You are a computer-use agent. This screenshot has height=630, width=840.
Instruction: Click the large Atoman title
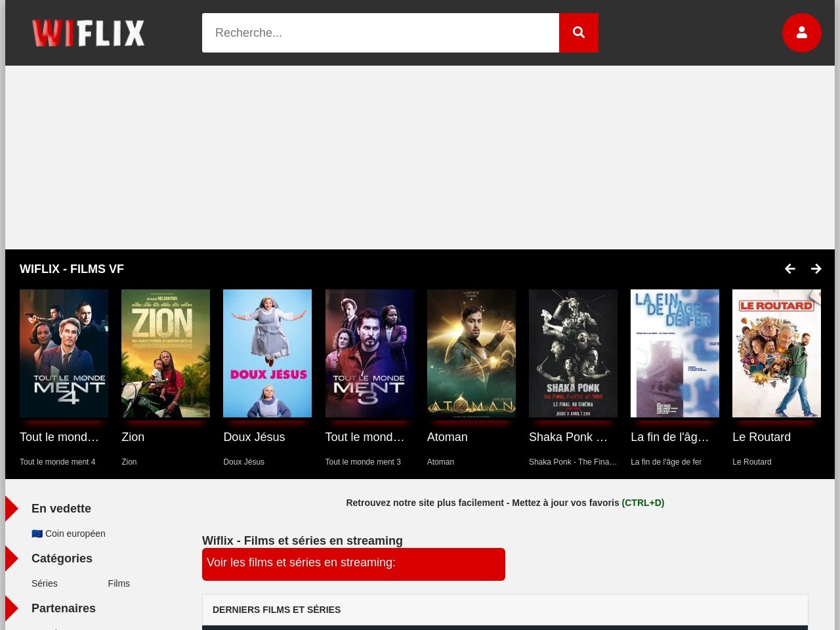(x=448, y=437)
